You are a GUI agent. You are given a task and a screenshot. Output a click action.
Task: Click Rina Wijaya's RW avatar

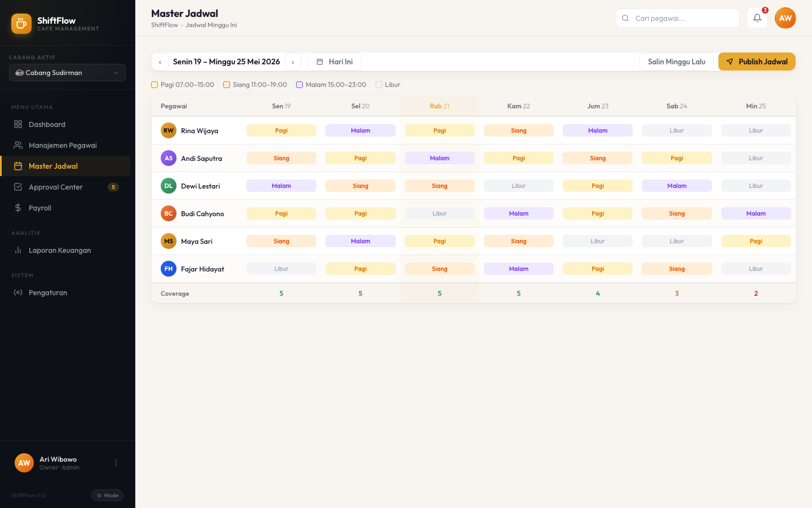pos(169,130)
